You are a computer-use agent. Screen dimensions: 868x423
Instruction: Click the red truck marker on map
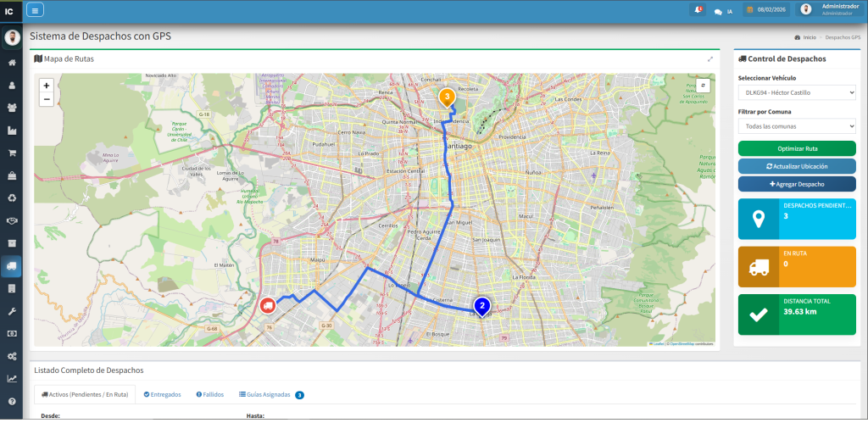coord(267,306)
